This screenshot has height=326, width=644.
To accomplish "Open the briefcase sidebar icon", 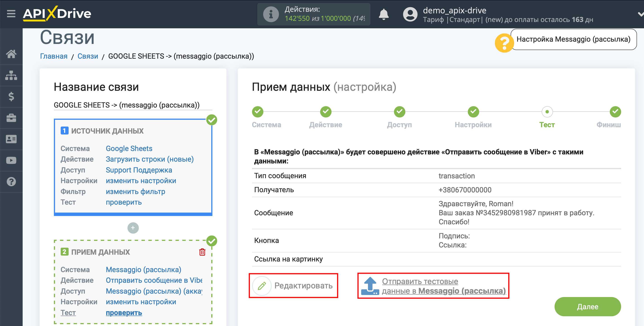I will click(x=11, y=118).
